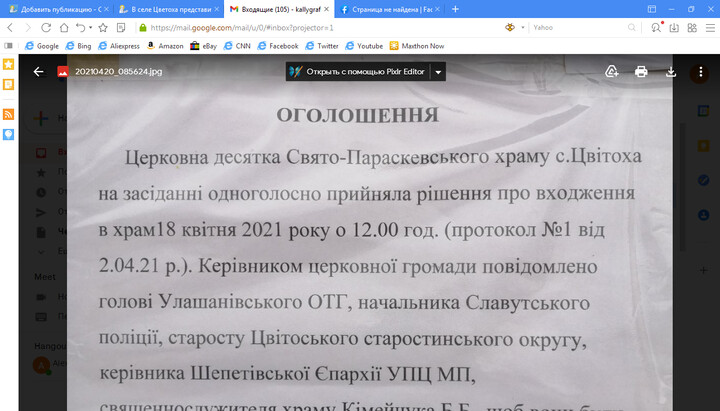The image size is (720, 411).
Task: Click the Yahoo search input field
Action: tap(580, 28)
